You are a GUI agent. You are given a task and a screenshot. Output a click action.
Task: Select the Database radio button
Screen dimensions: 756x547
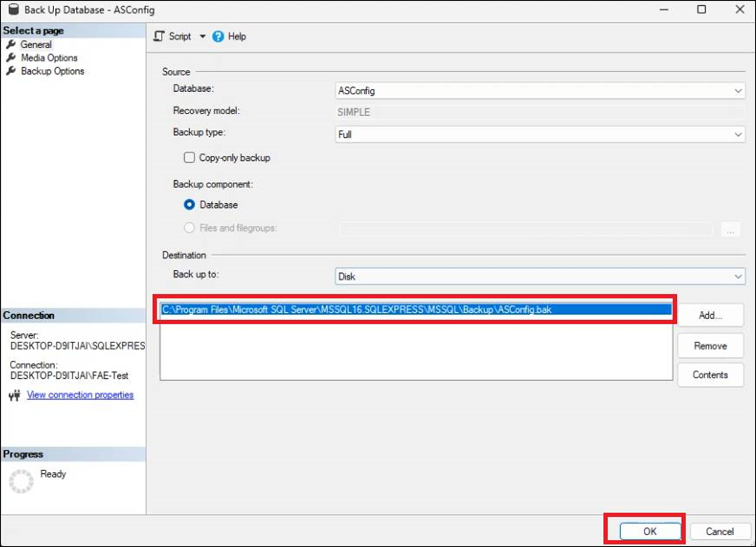tap(189, 205)
